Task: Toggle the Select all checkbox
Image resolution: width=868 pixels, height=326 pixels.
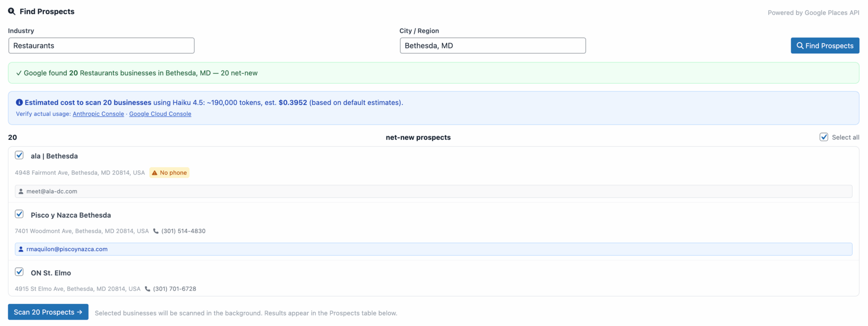Action: click(824, 137)
